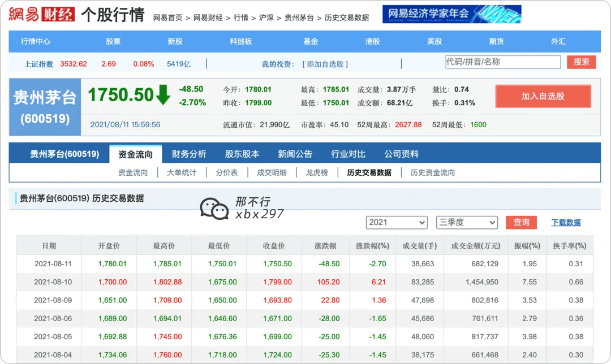Expand the 2021 year dropdown
Image resolution: width=611 pixels, height=364 pixels.
click(397, 223)
